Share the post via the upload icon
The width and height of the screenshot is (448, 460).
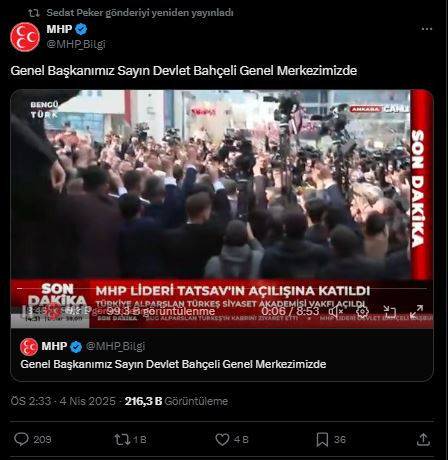point(423,439)
